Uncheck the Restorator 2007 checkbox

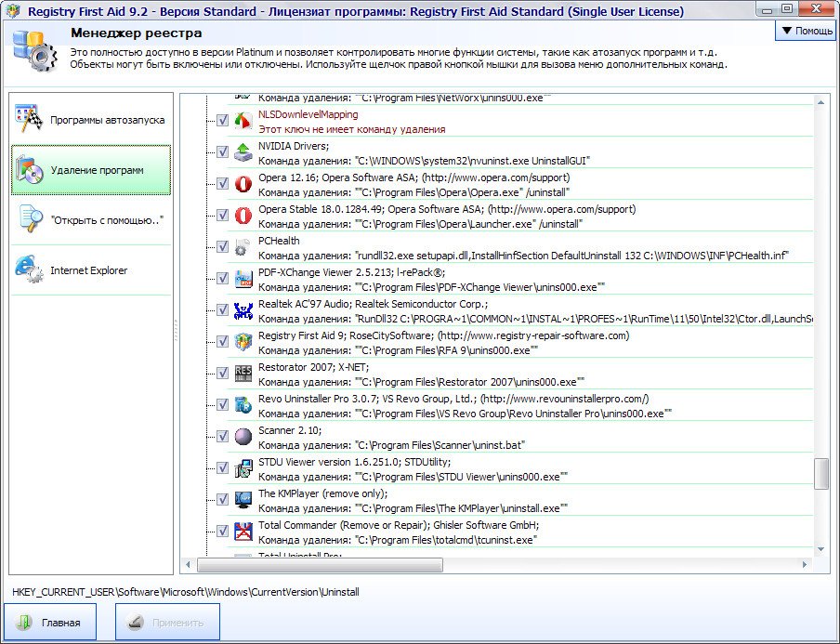222,374
